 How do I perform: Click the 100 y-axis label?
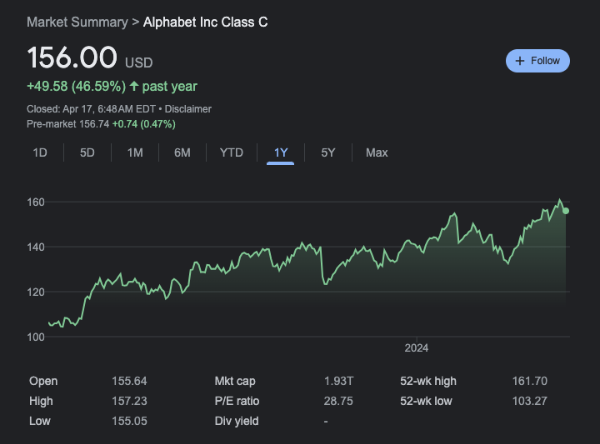pyautogui.click(x=36, y=337)
